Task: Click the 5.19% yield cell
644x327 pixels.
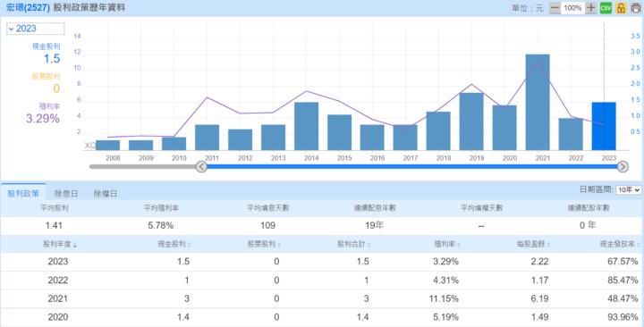Action: 445,317
